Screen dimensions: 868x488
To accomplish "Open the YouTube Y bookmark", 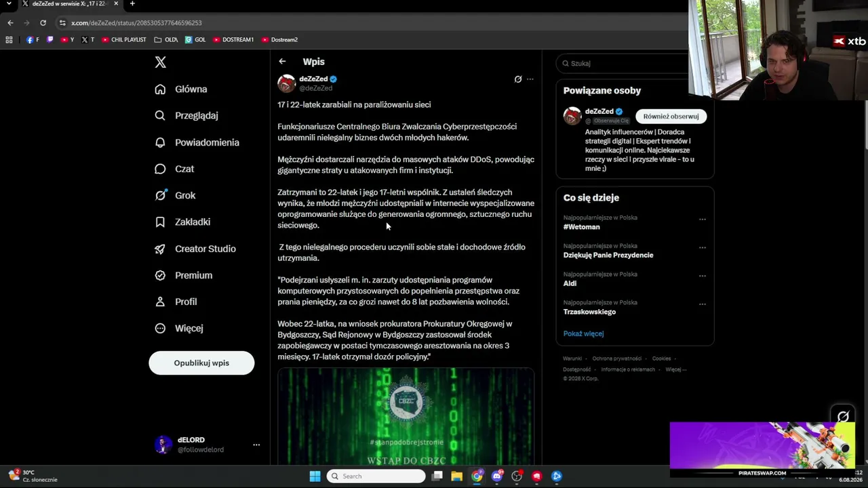I will 67,40.
